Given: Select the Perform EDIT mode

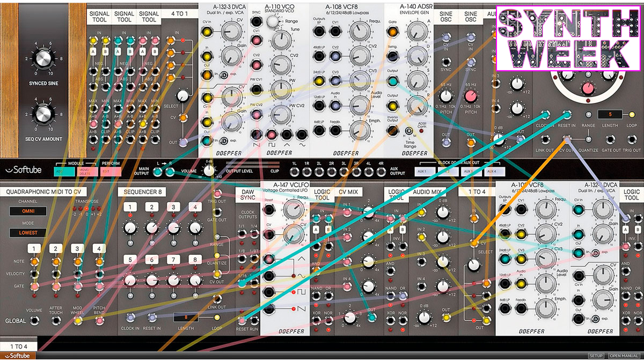Looking at the screenshot, I should [x=110, y=171].
